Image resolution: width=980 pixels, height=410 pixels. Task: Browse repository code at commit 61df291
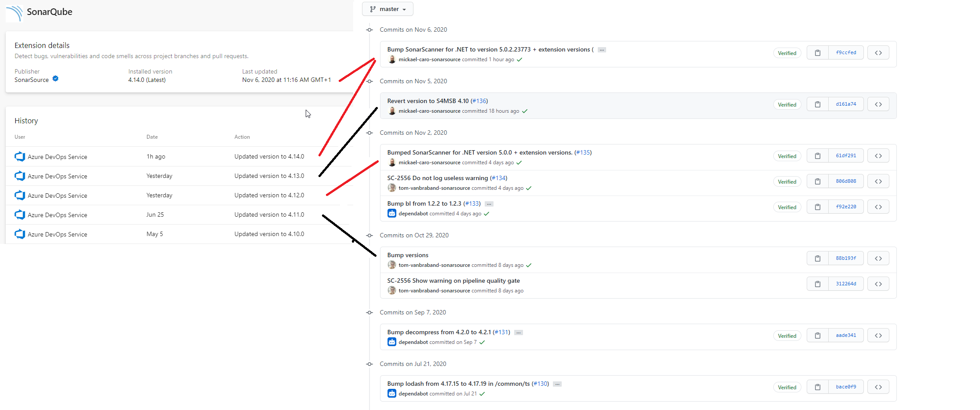point(878,156)
